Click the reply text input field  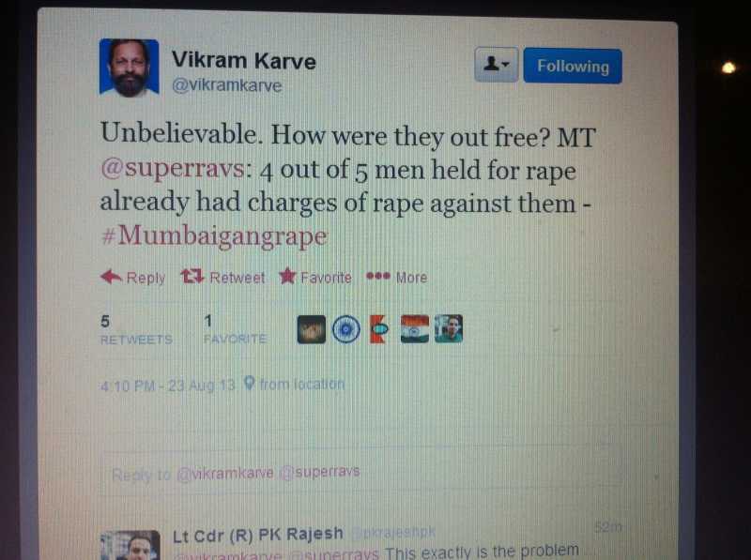tap(362, 474)
